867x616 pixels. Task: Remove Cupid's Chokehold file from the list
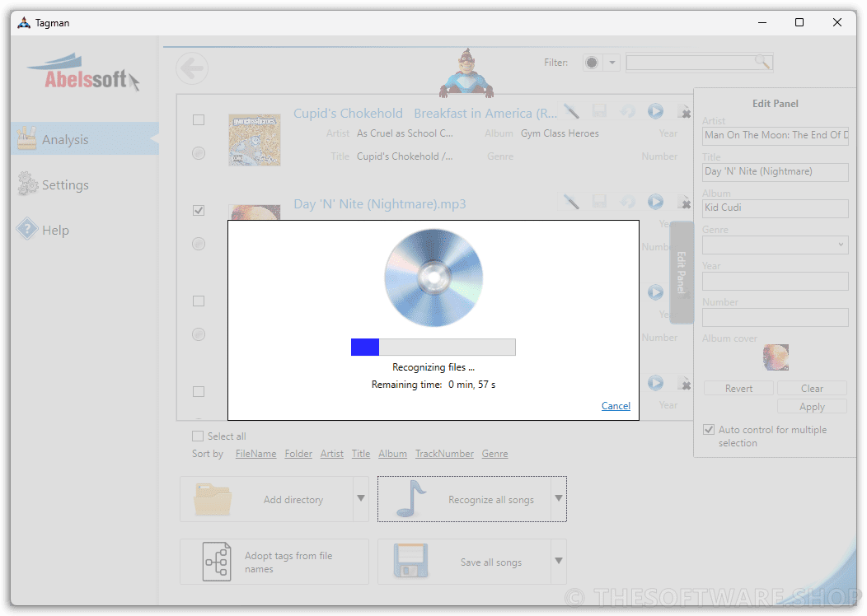685,112
